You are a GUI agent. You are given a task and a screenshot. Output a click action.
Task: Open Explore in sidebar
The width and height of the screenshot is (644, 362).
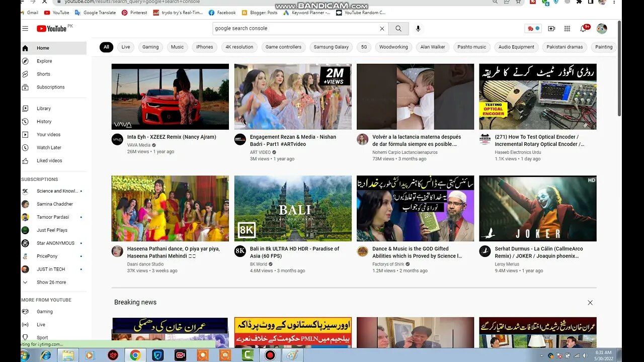click(53, 61)
